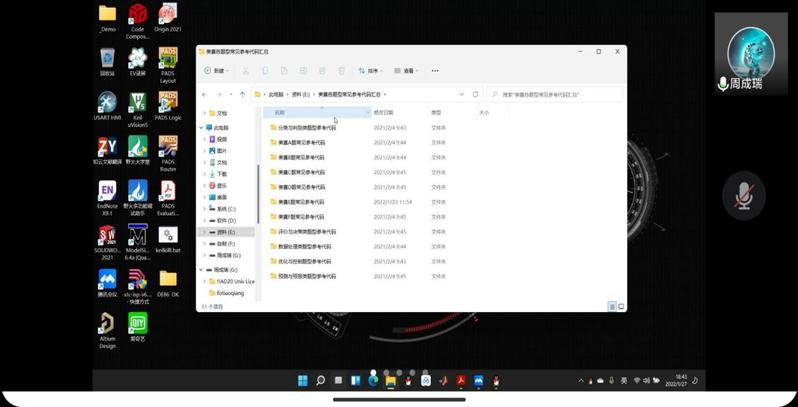Click the Share icon in Explorer toolbar
The image size is (798, 407).
[322, 71]
